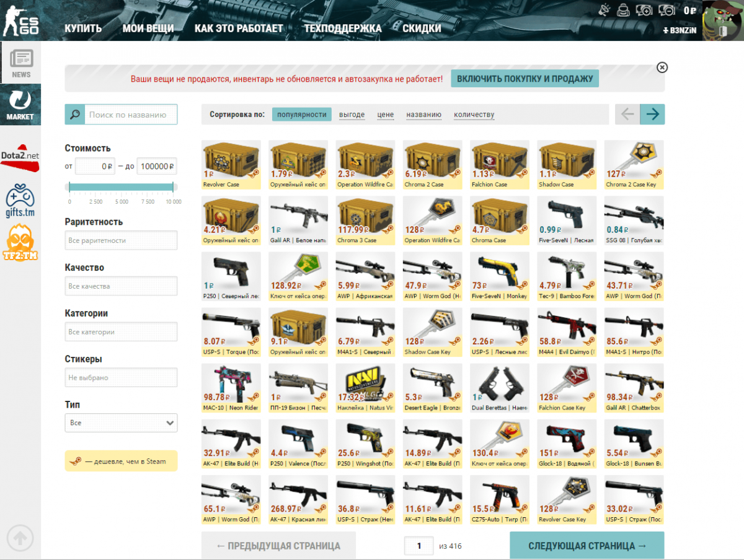
Task: Click Включить покупку и продажу button
Action: [x=525, y=79]
